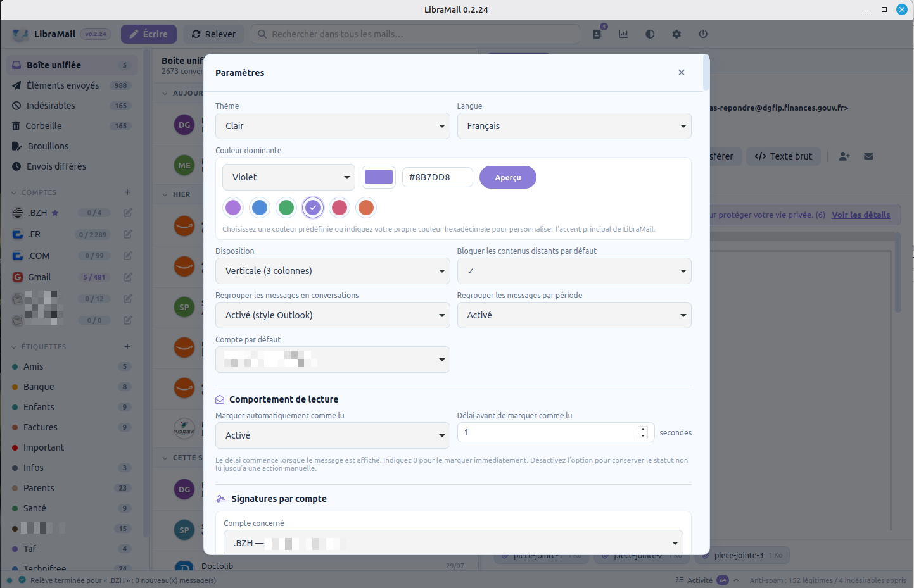The image size is (914, 588).
Task: Click the favorite star beside .BZH account
Action: tap(55, 213)
